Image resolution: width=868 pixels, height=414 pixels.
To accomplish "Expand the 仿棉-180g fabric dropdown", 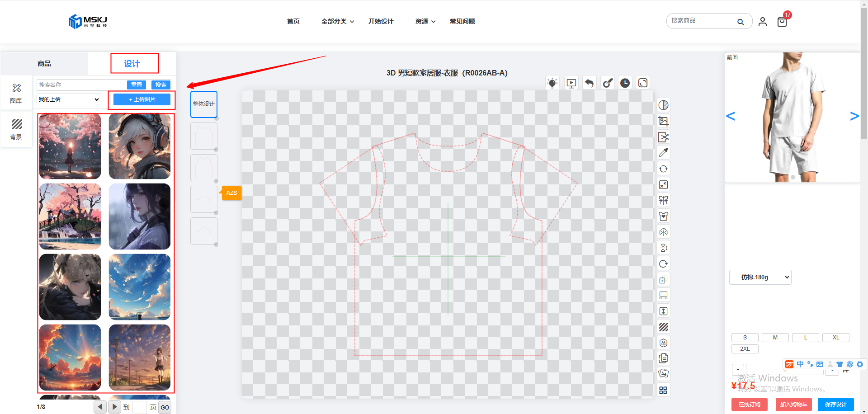I will [760, 277].
